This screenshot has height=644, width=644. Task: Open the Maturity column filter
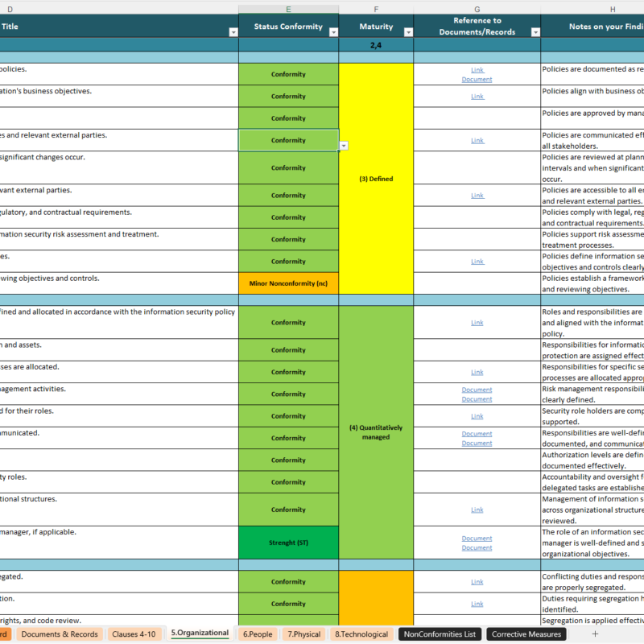tap(407, 32)
